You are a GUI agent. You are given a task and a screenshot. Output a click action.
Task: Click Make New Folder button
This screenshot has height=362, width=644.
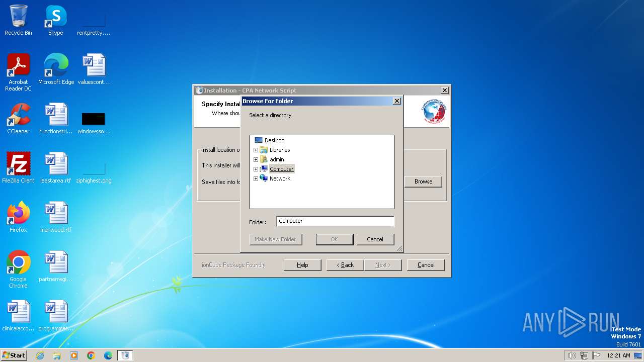click(276, 239)
